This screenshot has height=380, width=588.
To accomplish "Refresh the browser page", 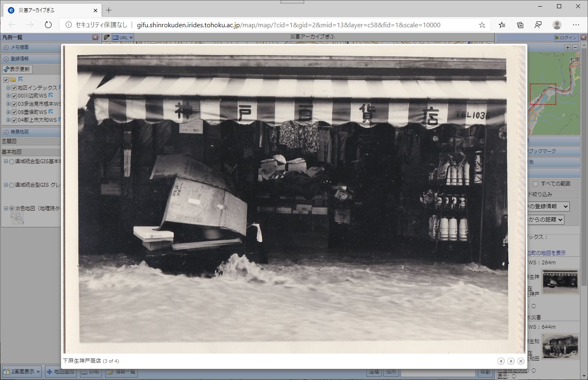I will coord(48,25).
